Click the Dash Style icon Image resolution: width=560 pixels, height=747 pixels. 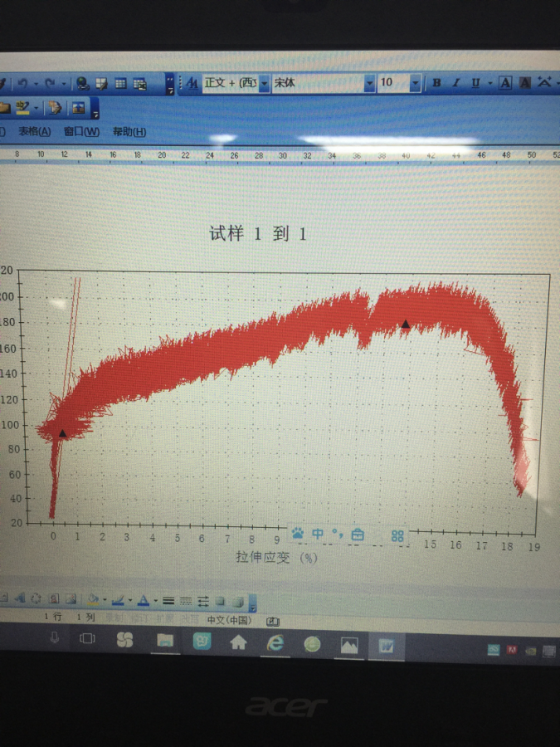(186, 601)
